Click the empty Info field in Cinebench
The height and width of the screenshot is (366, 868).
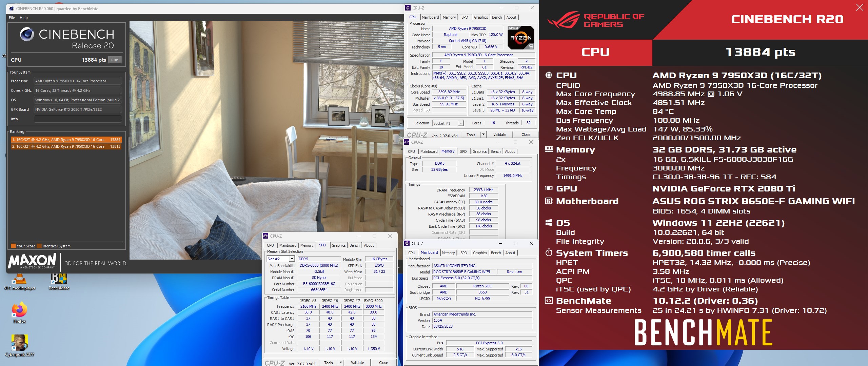tap(78, 119)
